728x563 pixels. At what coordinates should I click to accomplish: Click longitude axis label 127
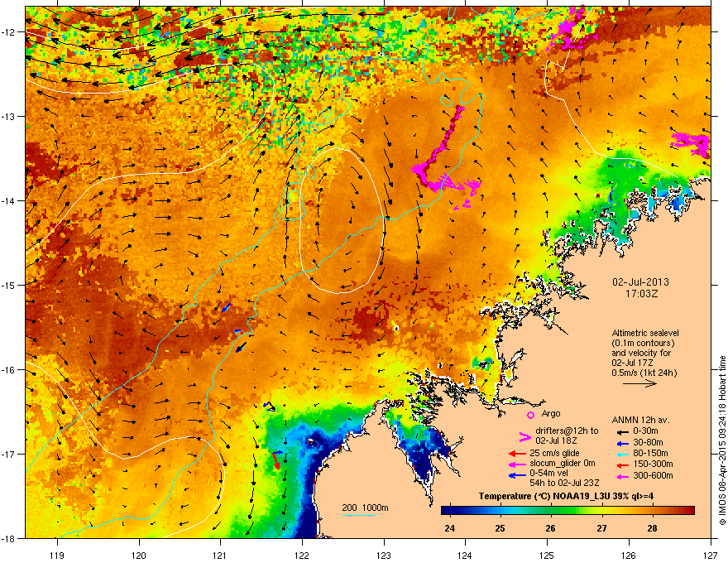[x=711, y=555]
